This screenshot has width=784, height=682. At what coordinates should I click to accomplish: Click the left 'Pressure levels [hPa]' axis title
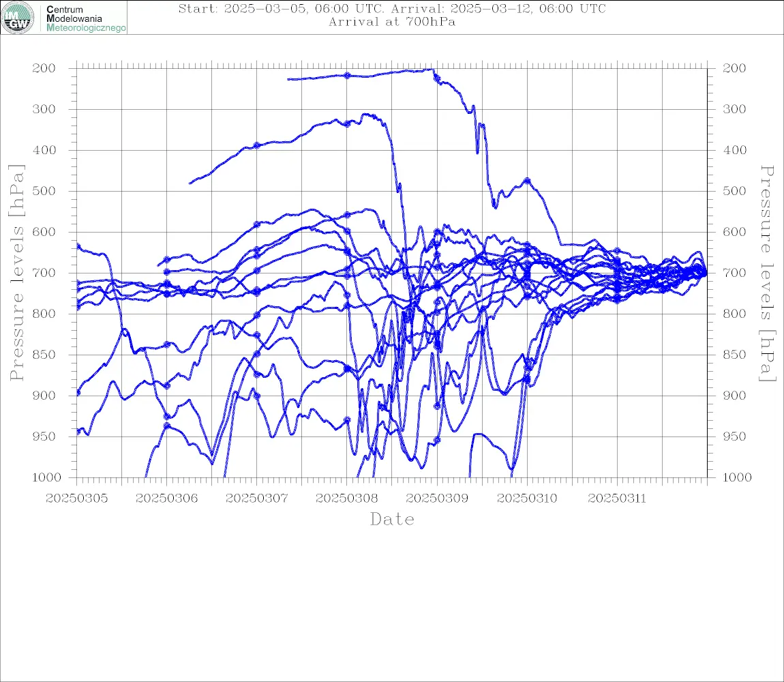click(16, 273)
